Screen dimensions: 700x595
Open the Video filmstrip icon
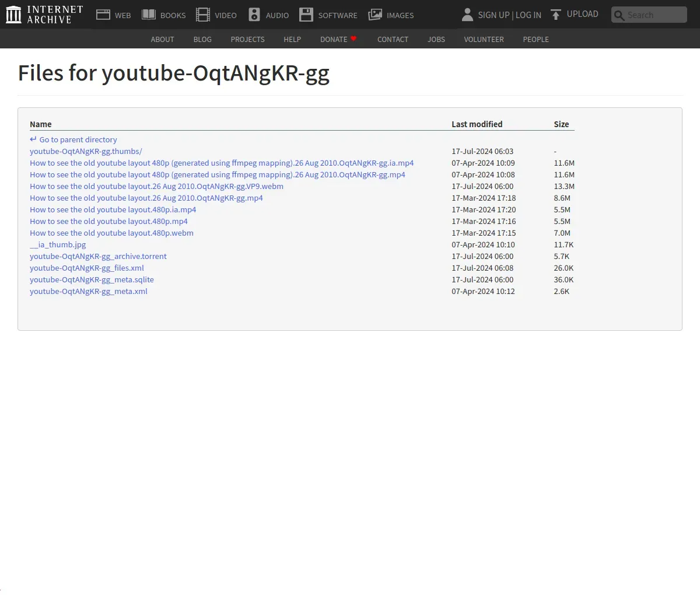(203, 15)
